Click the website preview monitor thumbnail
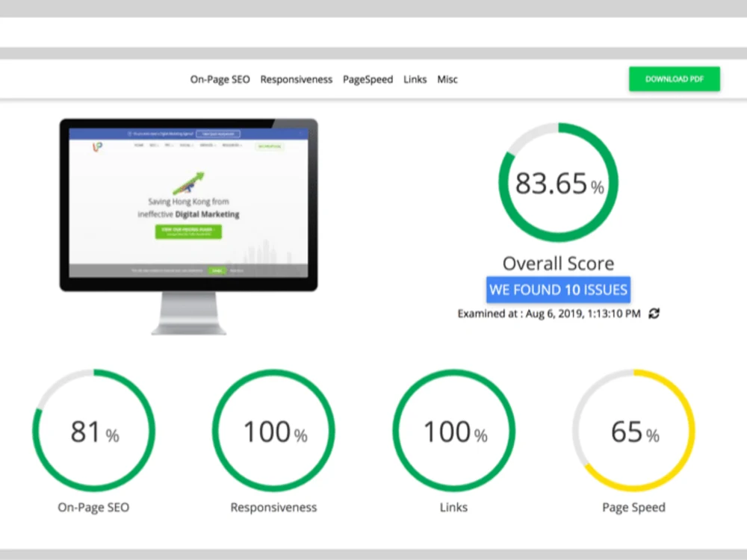The width and height of the screenshot is (747, 560). [x=189, y=226]
